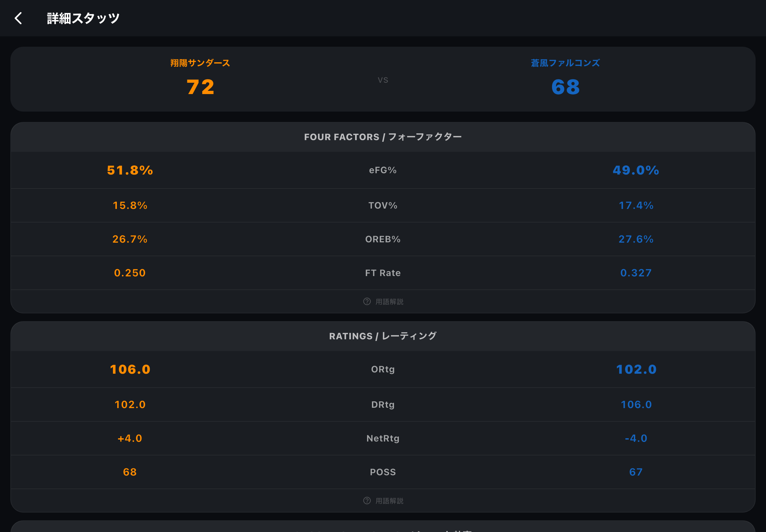Click the RATINGS section header
Image resolution: width=766 pixels, height=532 pixels.
pos(383,336)
